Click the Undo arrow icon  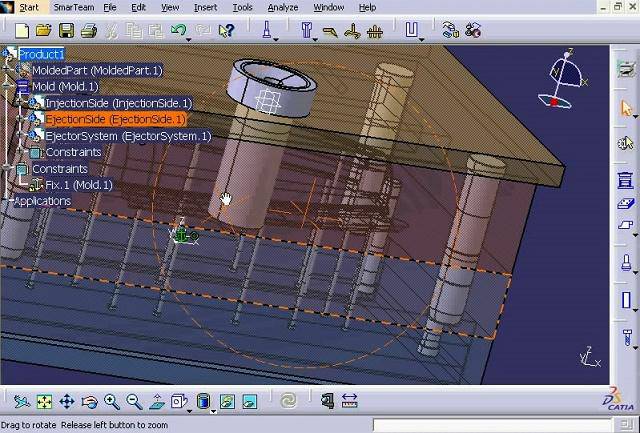tap(178, 31)
